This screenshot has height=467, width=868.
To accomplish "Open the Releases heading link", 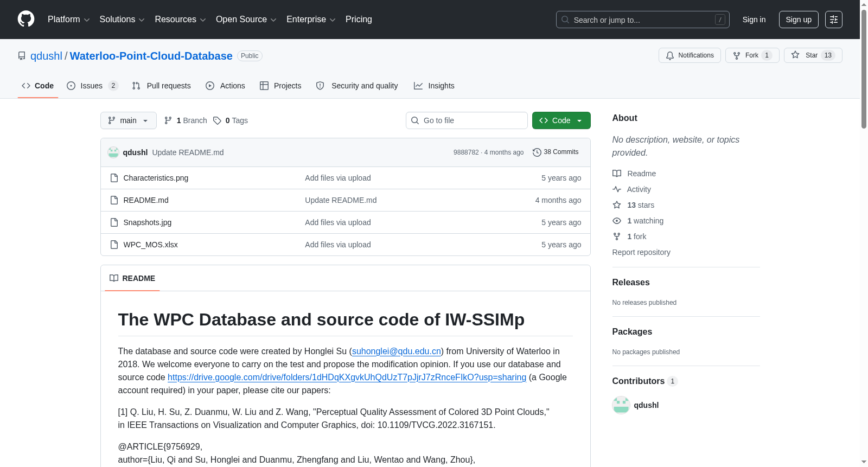I will coord(631,282).
